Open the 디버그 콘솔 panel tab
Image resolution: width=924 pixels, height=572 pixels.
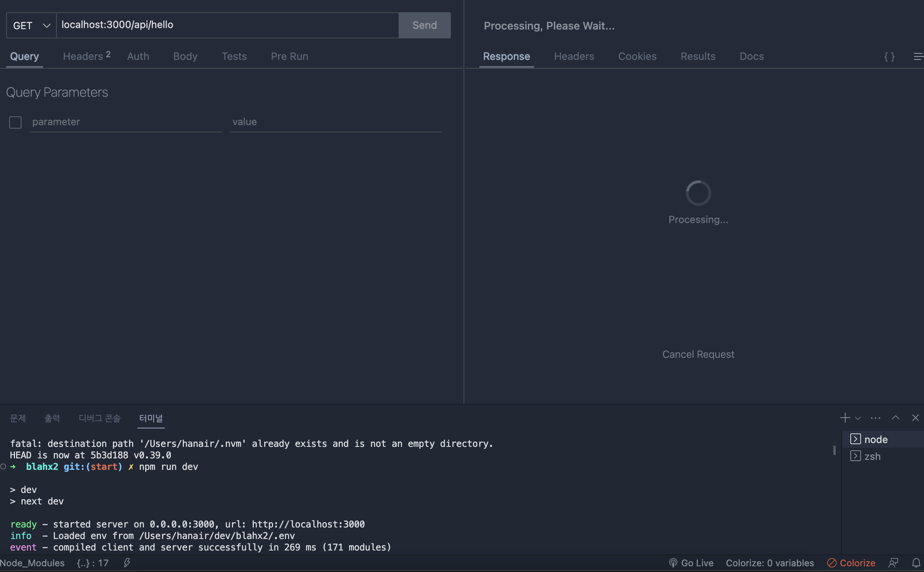coord(100,418)
